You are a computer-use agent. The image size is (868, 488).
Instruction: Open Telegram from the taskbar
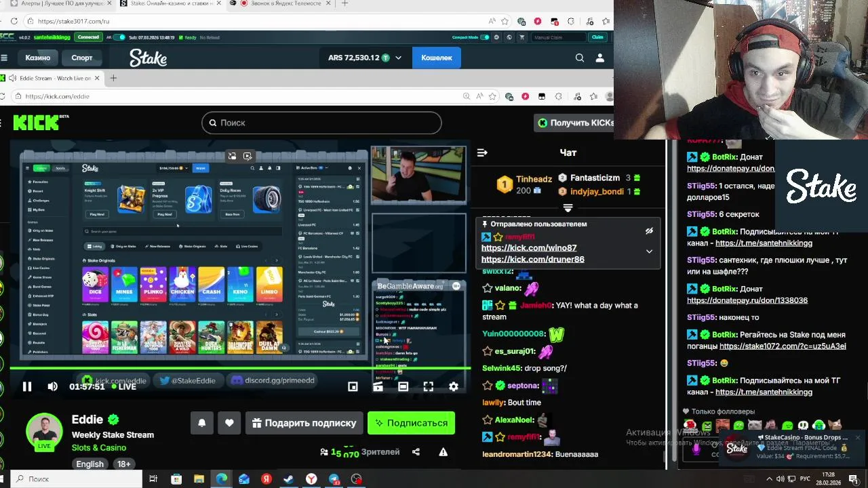(x=334, y=479)
